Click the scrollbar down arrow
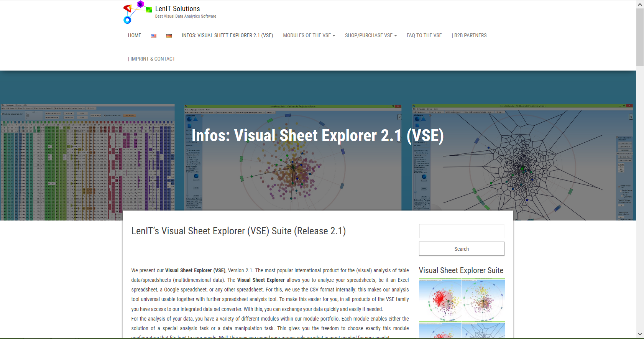644x339 pixels. pyautogui.click(x=640, y=334)
